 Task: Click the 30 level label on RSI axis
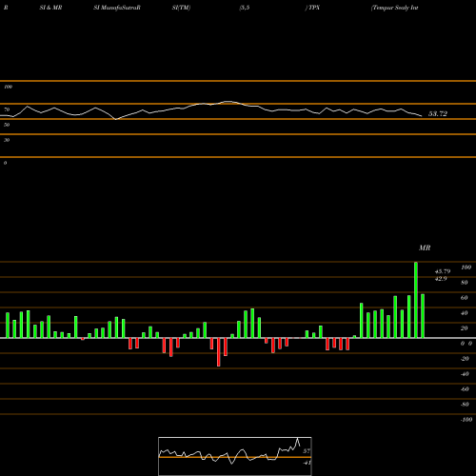point(7,140)
